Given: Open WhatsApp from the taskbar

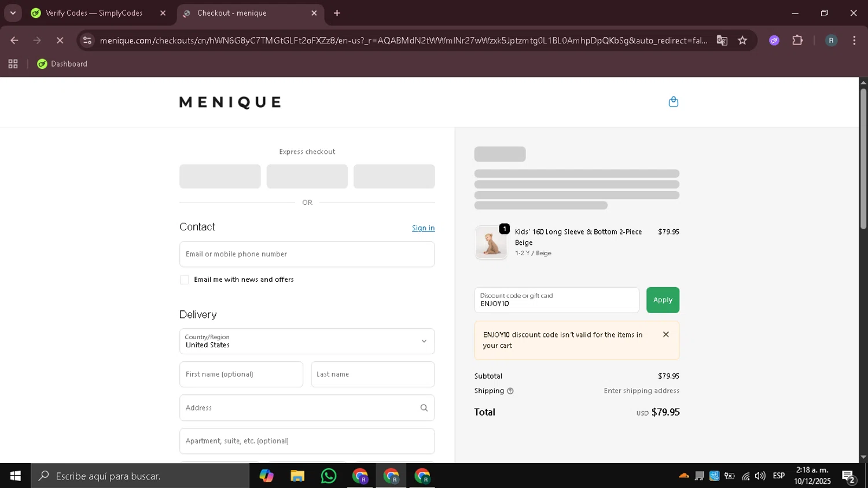Looking at the screenshot, I should (329, 476).
